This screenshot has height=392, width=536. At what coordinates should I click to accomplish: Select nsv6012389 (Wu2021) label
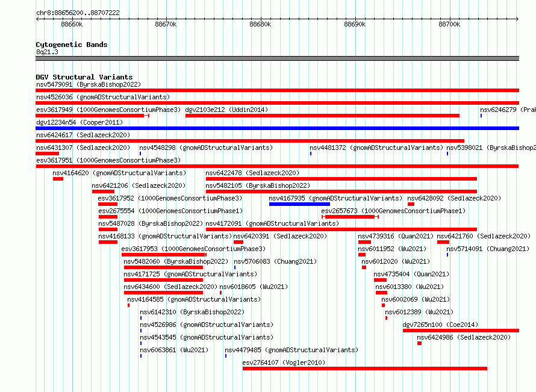419,312
